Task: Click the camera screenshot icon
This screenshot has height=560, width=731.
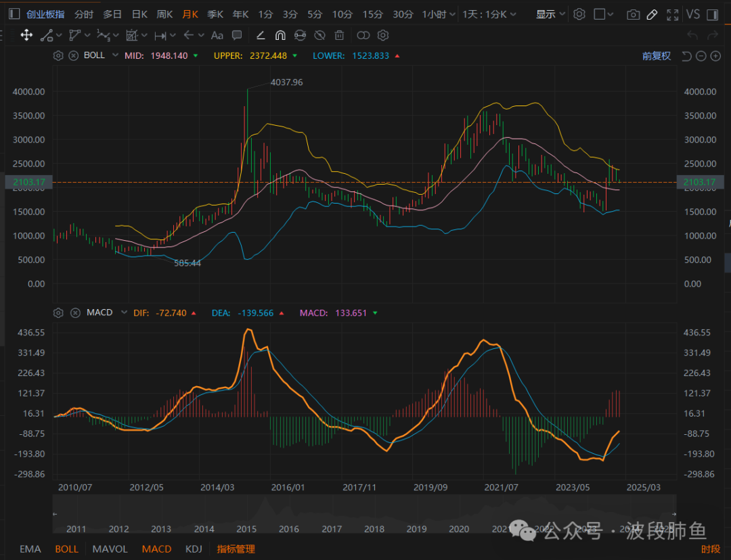Action: point(633,14)
